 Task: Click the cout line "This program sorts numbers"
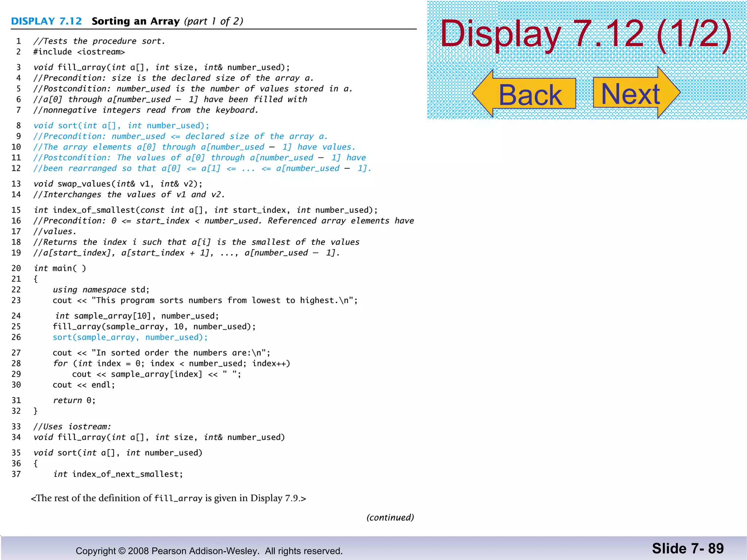(205, 300)
